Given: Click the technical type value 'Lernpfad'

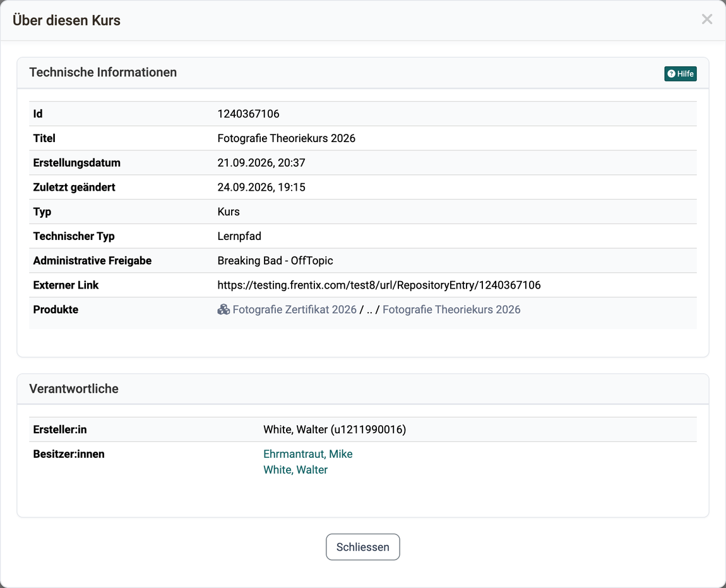Looking at the screenshot, I should (239, 236).
